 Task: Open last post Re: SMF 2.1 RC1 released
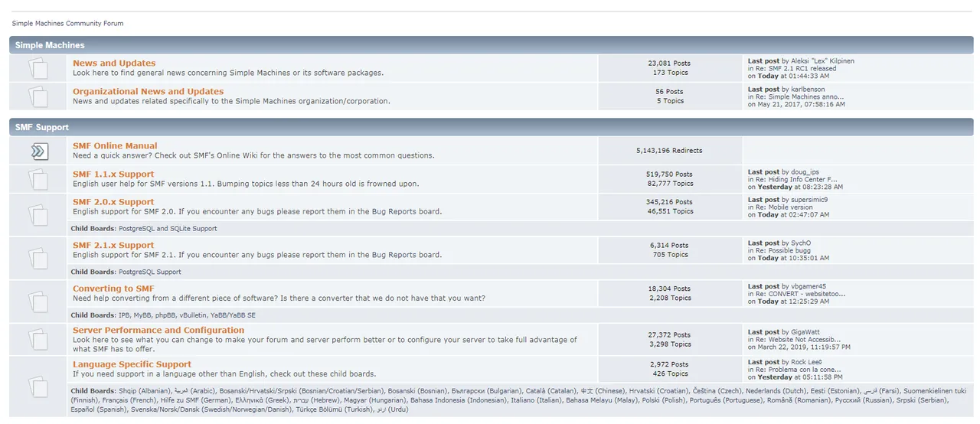tap(796, 68)
